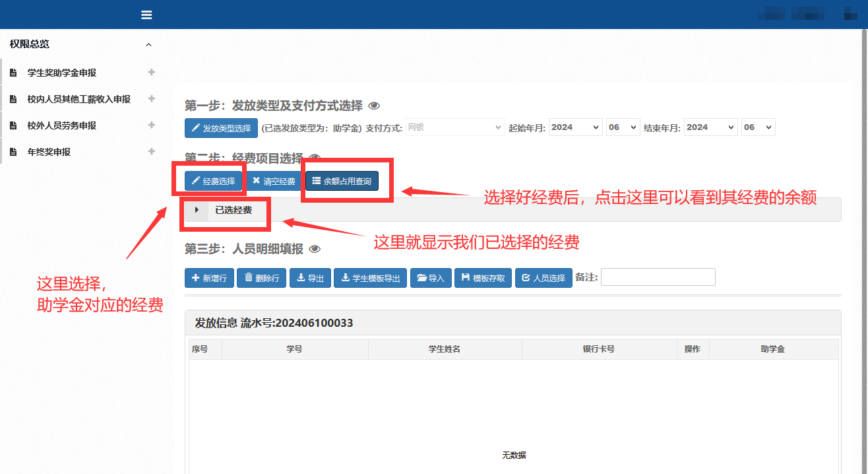Expand plus icon beside 校外人员劳务申报
Viewport: 868px width, 474px height.
pos(152,125)
